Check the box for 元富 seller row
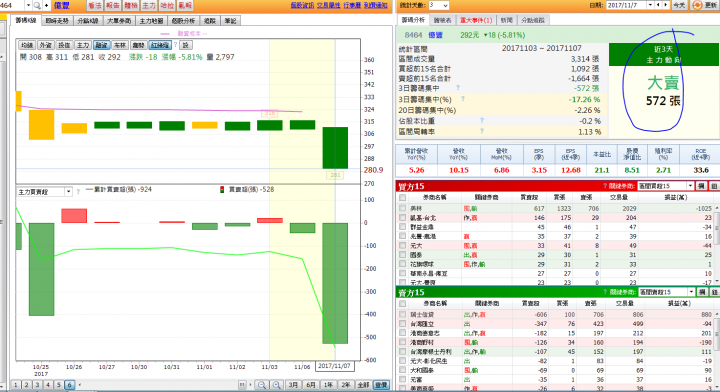 (x=403, y=380)
